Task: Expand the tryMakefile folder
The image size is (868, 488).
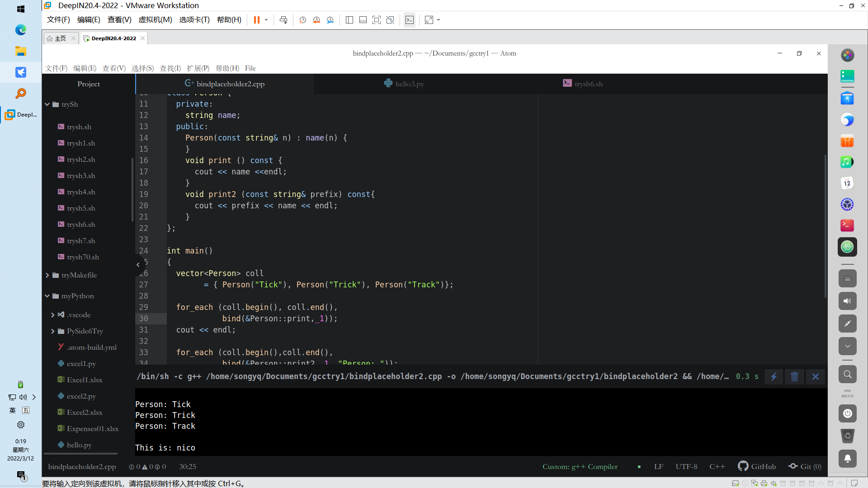Action: (47, 275)
